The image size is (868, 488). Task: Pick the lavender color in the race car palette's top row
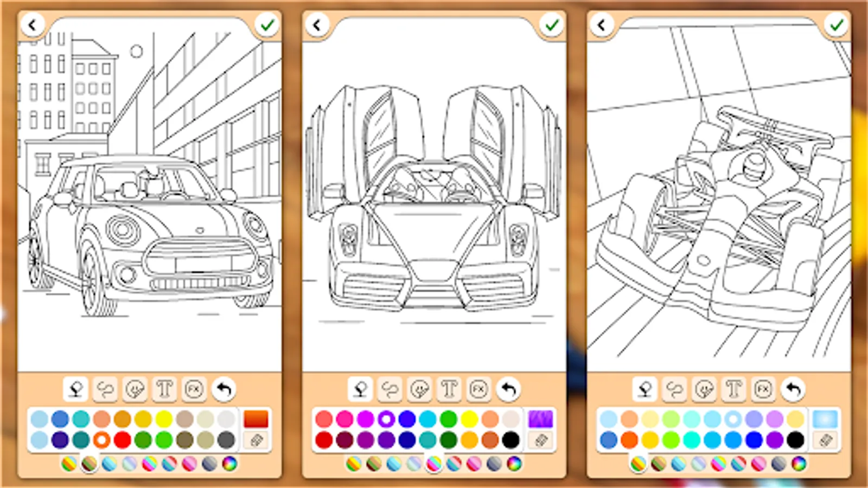(x=754, y=419)
